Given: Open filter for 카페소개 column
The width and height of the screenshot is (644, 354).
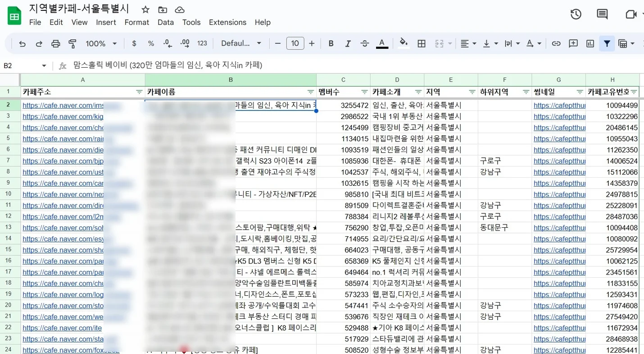Looking at the screenshot, I should (418, 92).
